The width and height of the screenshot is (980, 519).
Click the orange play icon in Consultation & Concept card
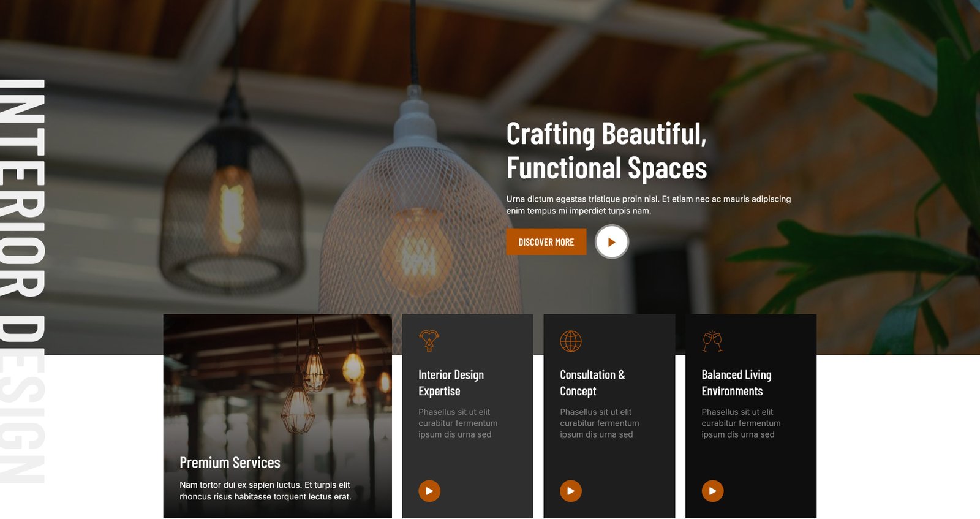[571, 491]
